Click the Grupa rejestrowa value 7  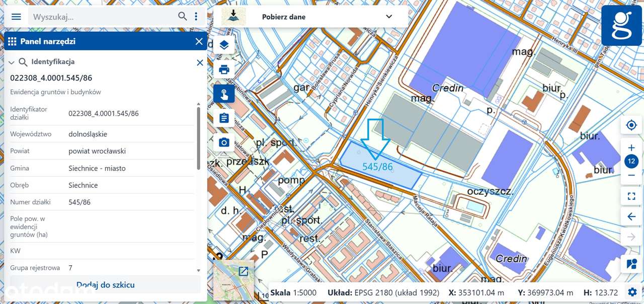(x=70, y=268)
